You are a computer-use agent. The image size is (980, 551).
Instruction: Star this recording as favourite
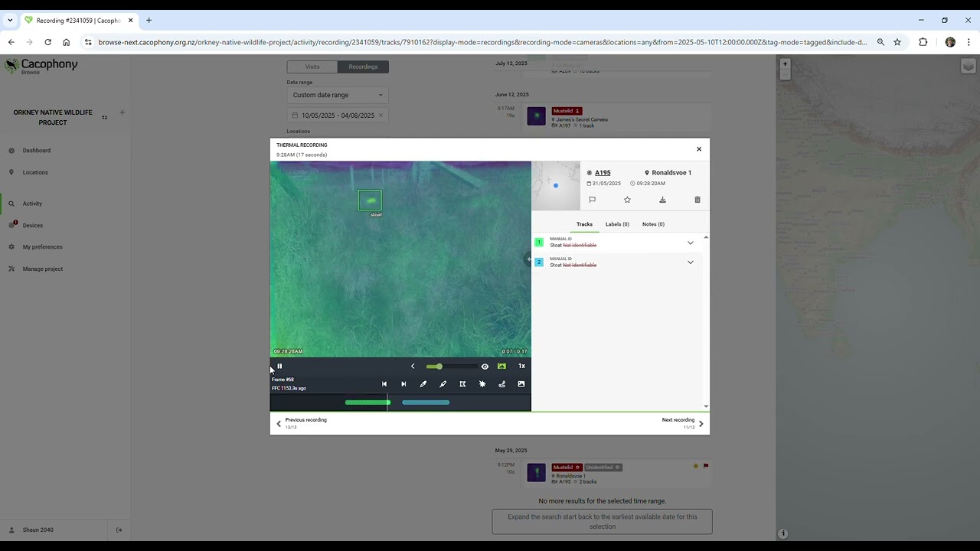coord(627,200)
